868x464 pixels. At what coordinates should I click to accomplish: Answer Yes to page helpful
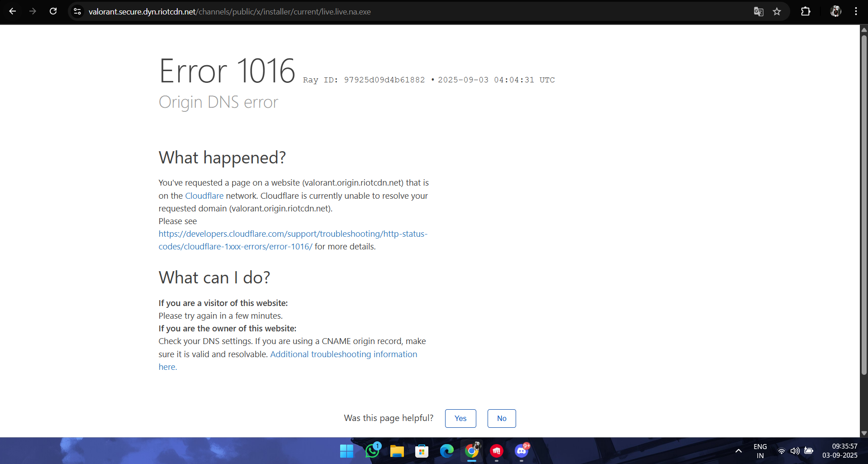[x=460, y=418]
